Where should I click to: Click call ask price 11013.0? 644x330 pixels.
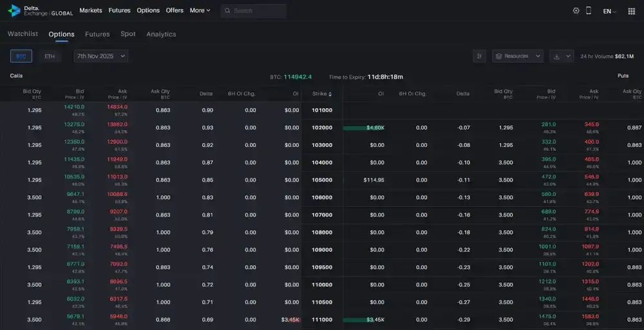(117, 177)
